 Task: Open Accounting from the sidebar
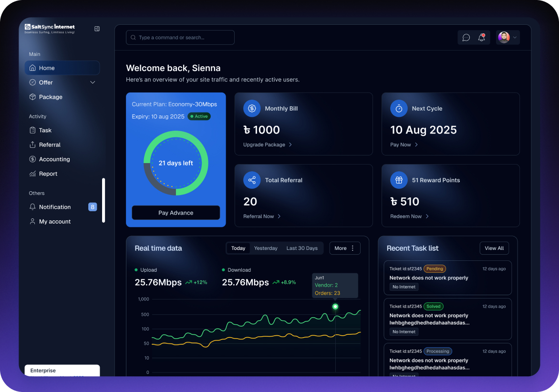tap(54, 159)
